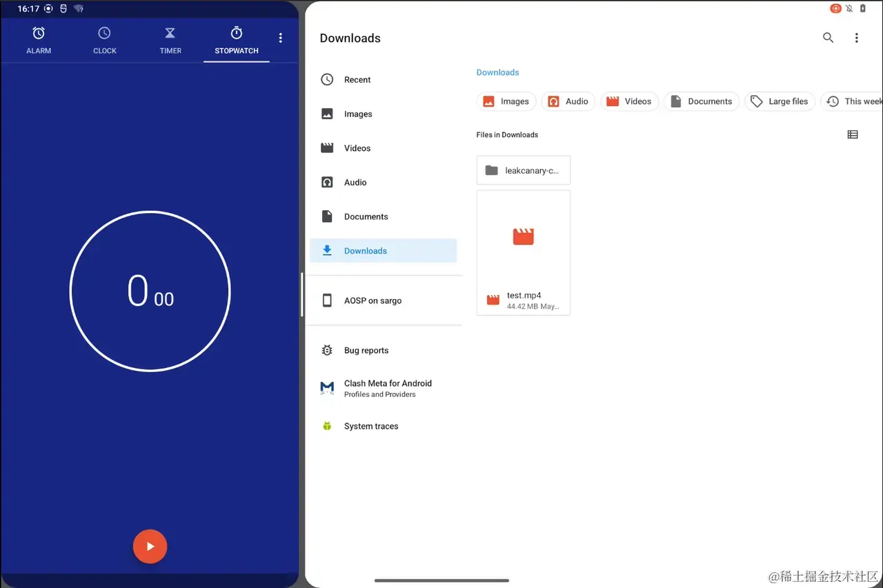Click the muted notifications bell icon
The height and width of the screenshot is (588, 883).
[849, 8]
